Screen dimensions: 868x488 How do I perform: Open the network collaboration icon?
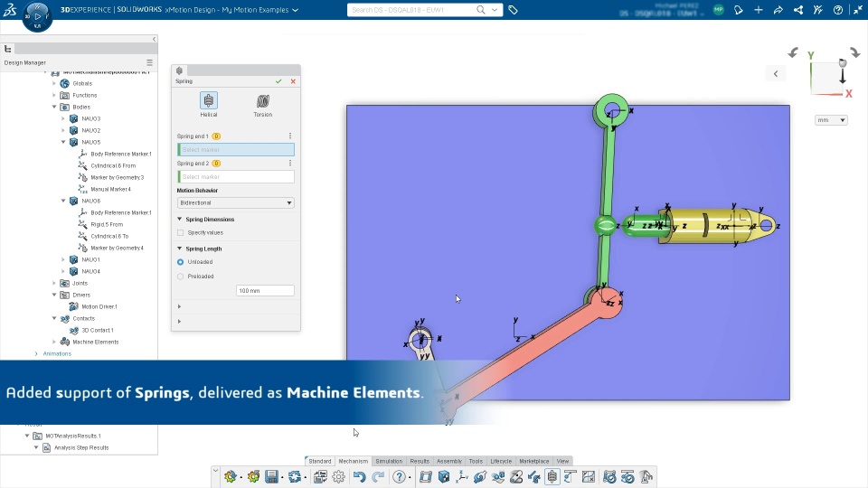click(798, 10)
